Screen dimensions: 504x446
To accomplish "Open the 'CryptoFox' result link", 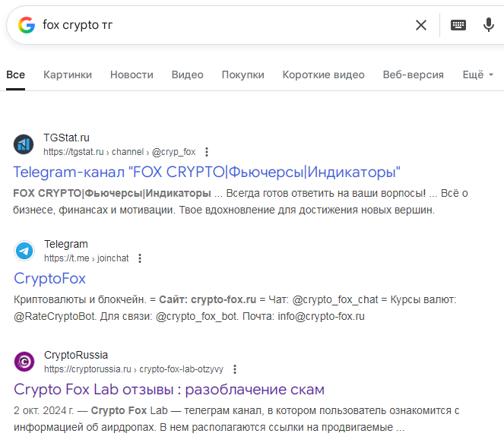I will pyautogui.click(x=50, y=278).
